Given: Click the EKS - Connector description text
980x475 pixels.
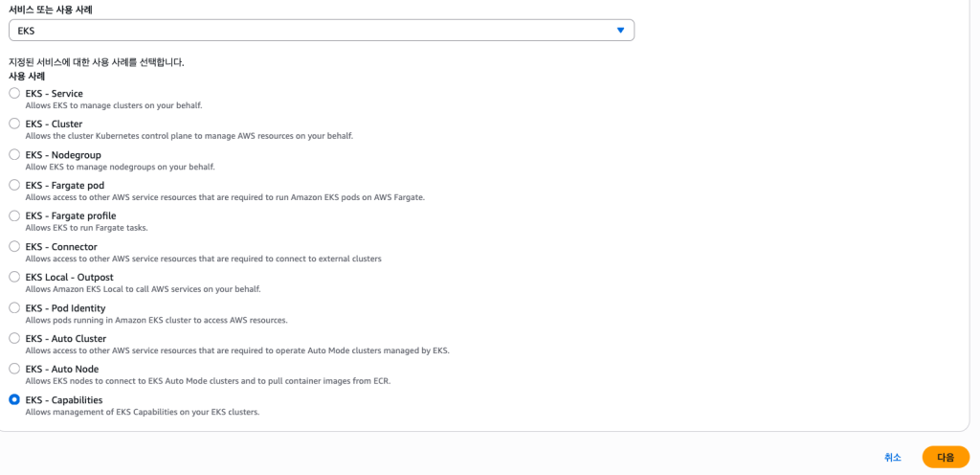Looking at the screenshot, I should click(203, 259).
